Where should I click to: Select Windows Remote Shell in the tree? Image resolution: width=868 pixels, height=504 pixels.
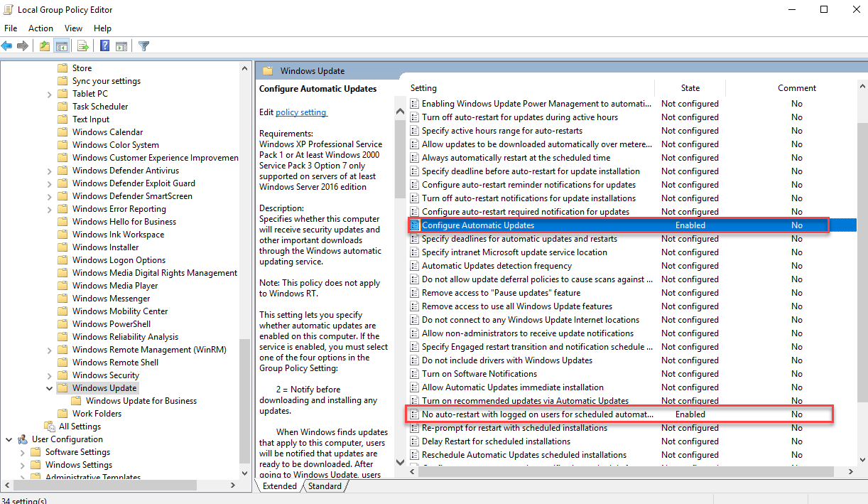tap(115, 363)
